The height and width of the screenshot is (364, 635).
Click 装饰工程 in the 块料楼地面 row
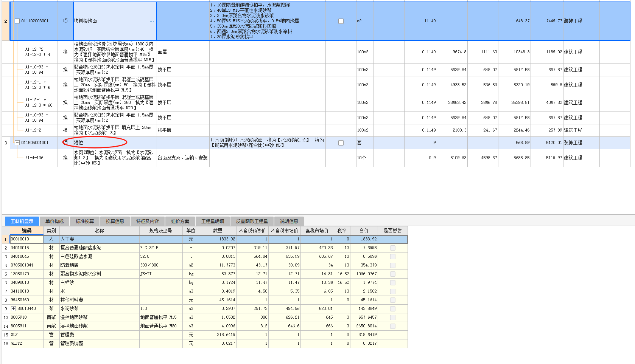pyautogui.click(x=581, y=21)
